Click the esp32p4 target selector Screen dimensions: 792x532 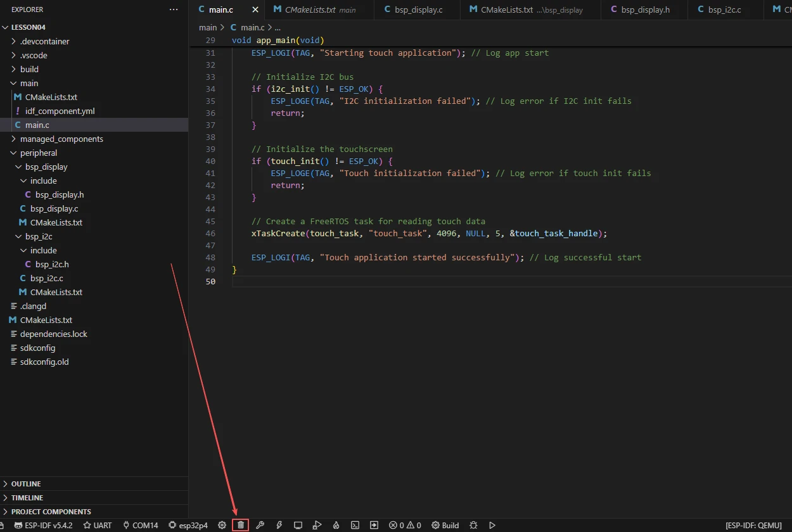[x=188, y=525]
